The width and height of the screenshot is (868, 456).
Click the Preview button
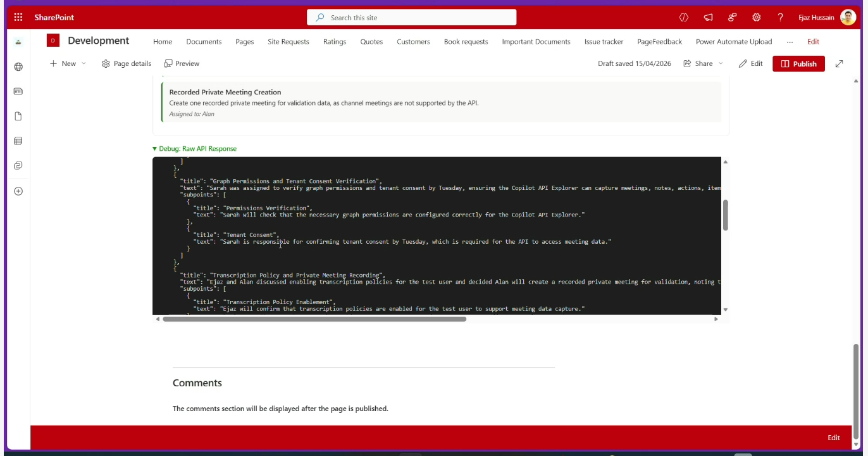coord(182,63)
